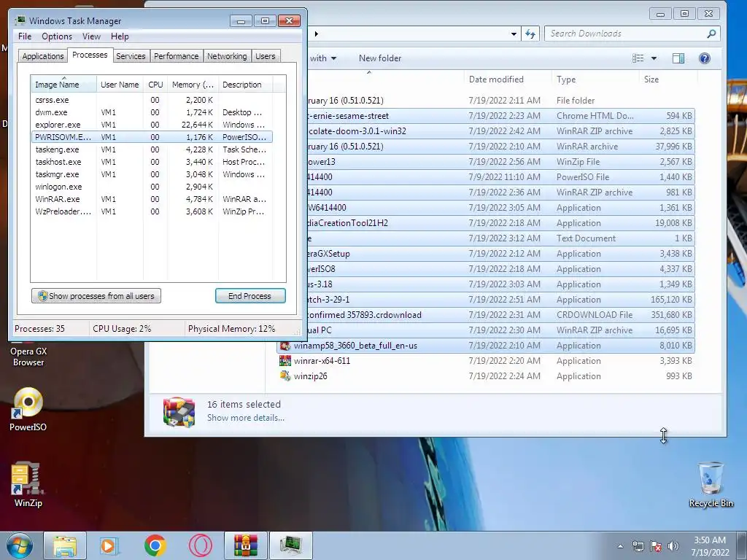Sort processes by Memory column

(x=193, y=85)
